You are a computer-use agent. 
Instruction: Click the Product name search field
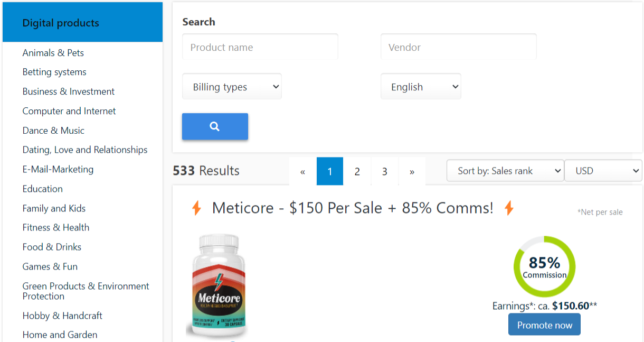coord(260,47)
